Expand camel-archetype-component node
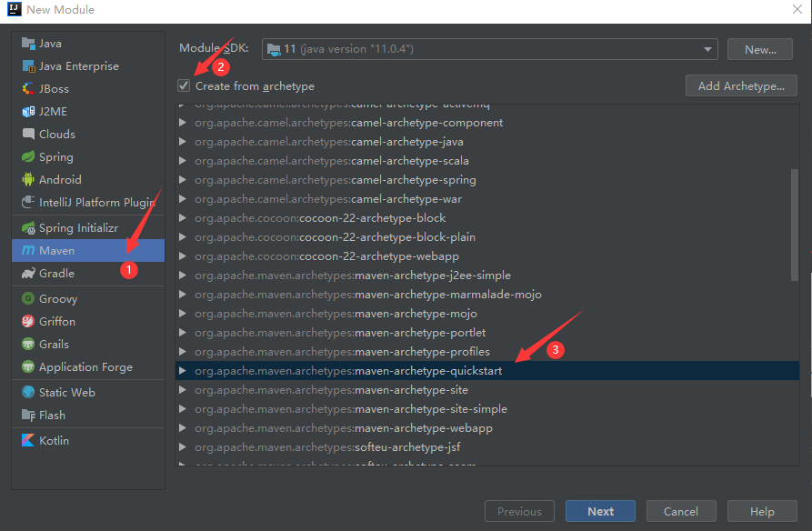The width and height of the screenshot is (812, 531). pyautogui.click(x=182, y=122)
